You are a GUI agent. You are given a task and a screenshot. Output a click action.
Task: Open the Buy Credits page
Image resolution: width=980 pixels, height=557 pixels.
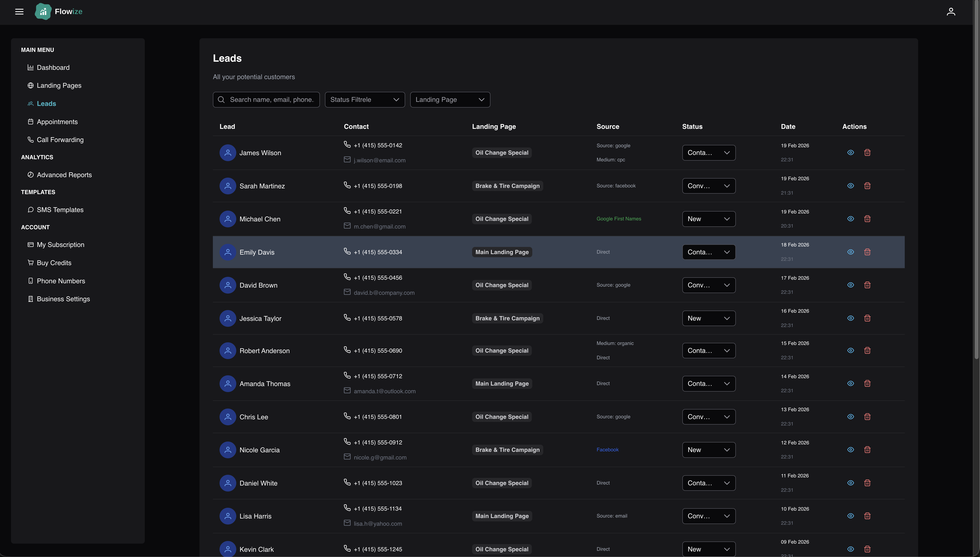54,263
